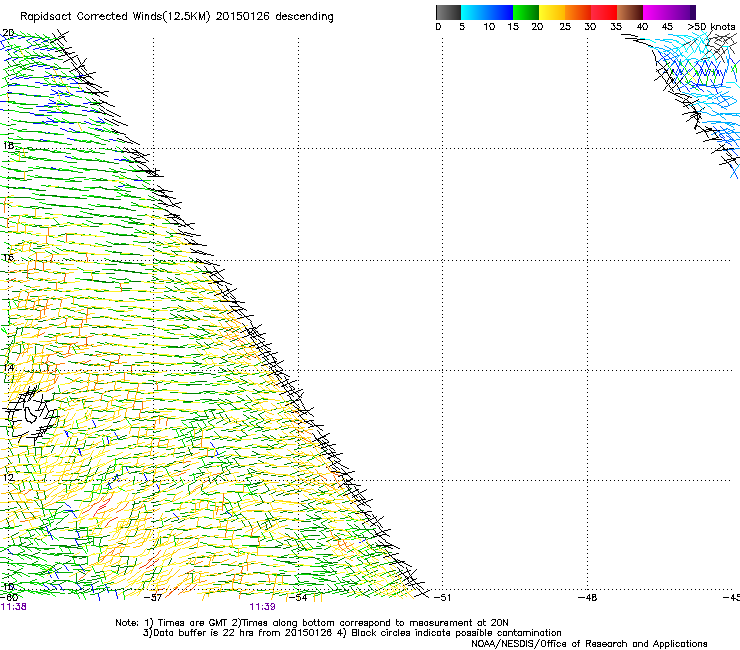Click the 12 latitude axis label
Screen dimensions: 740x650
coord(8,478)
